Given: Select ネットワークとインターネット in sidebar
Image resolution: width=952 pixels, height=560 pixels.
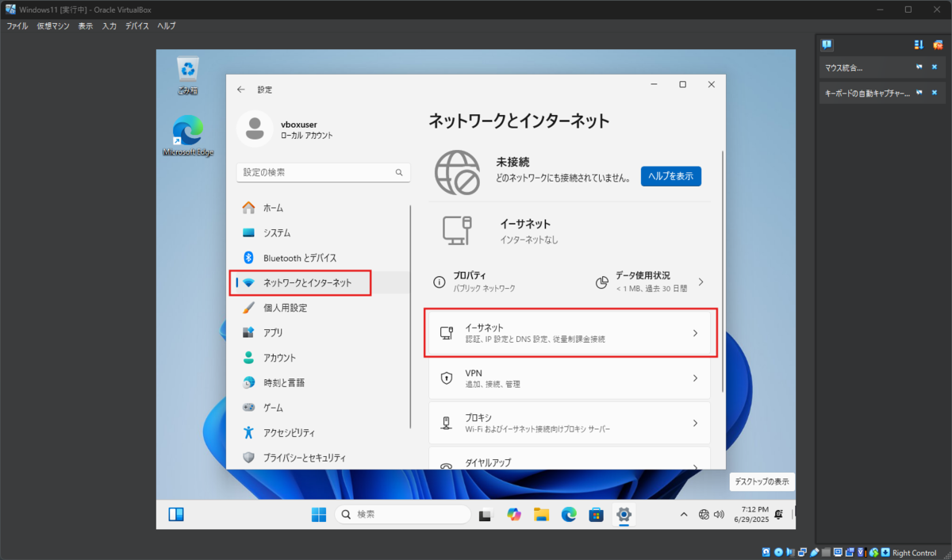Looking at the screenshot, I should (x=322, y=282).
